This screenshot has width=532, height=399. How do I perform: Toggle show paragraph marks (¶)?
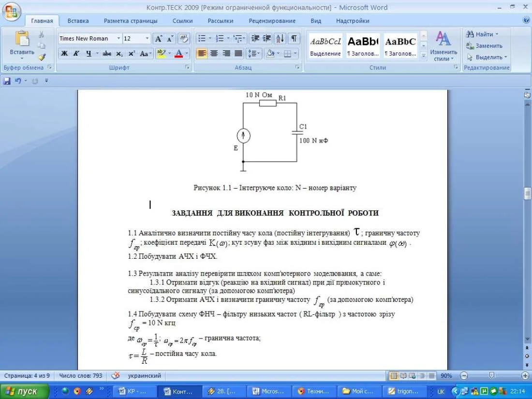(294, 38)
